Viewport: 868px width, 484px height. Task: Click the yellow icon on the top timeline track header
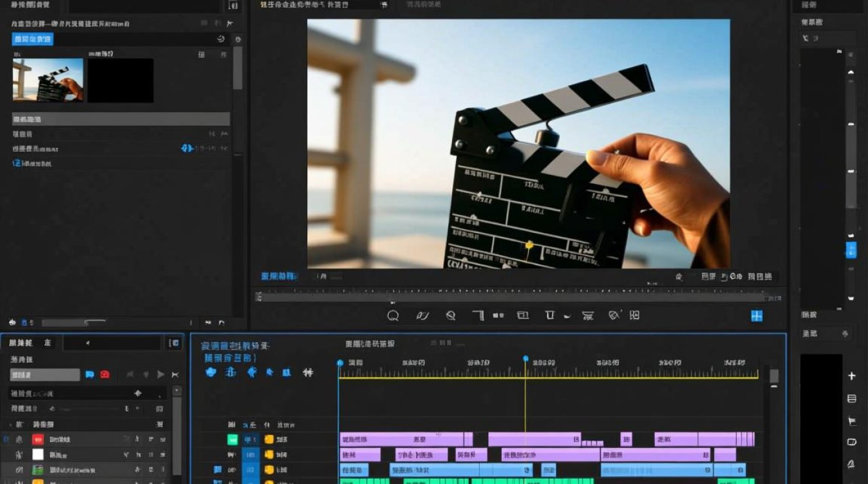pyautogui.click(x=269, y=439)
